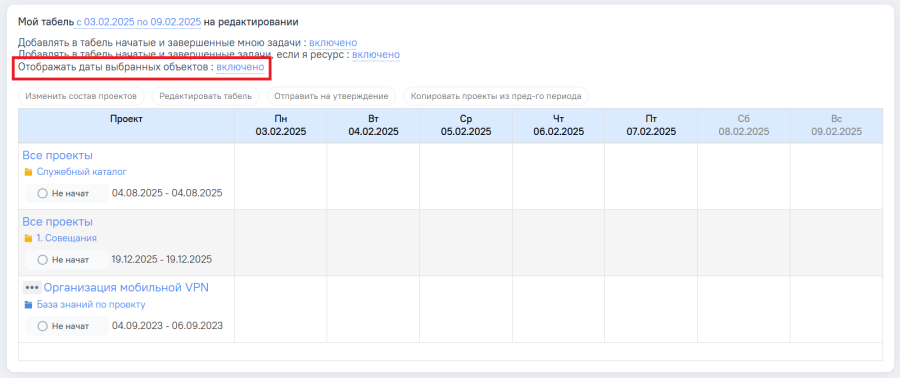Screen dimensions: 900x378
Task: Open Не начат status for Служебный каталог
Action: [67, 193]
